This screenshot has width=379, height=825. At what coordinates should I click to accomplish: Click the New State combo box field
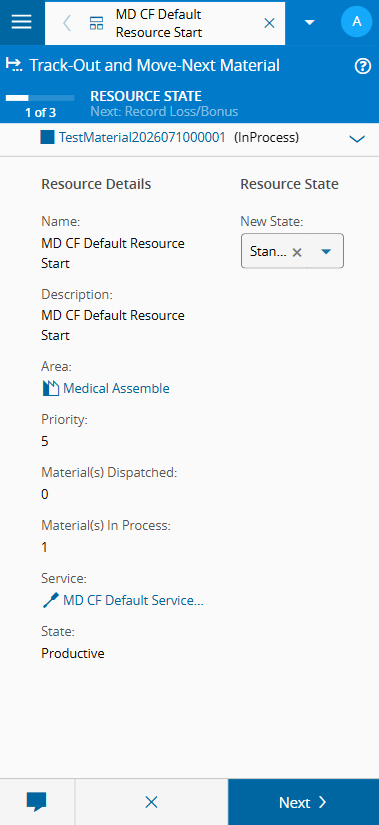(x=292, y=251)
